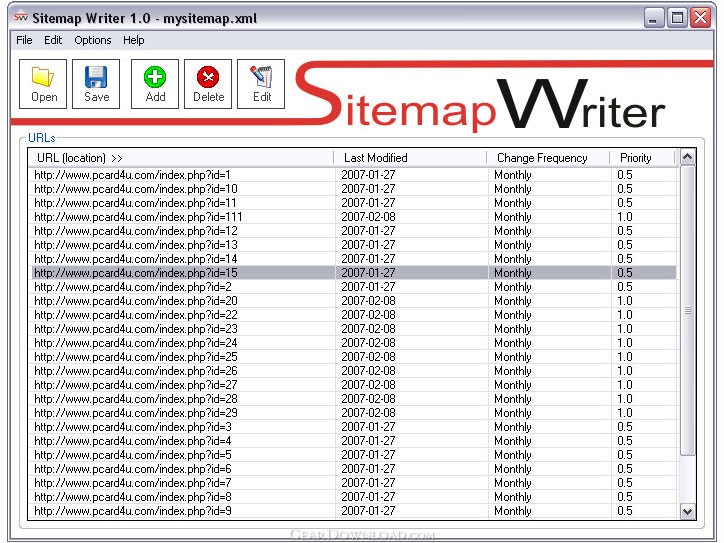Click Priority 0.5 in id=9 row
The width and height of the screenshot is (724, 543).
[x=625, y=511]
